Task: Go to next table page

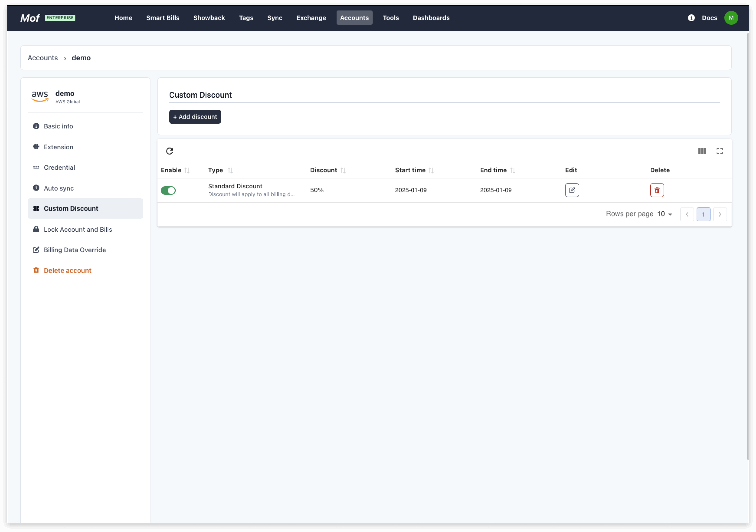Action: pyautogui.click(x=720, y=214)
